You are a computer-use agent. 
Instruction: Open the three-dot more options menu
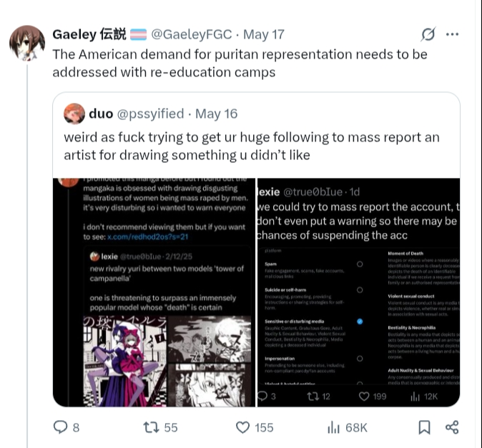click(452, 34)
